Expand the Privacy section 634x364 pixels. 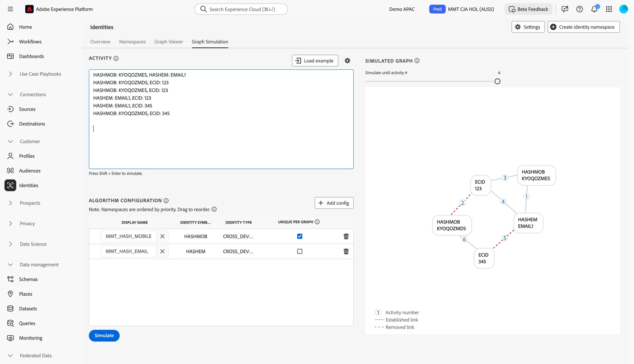(x=10, y=223)
